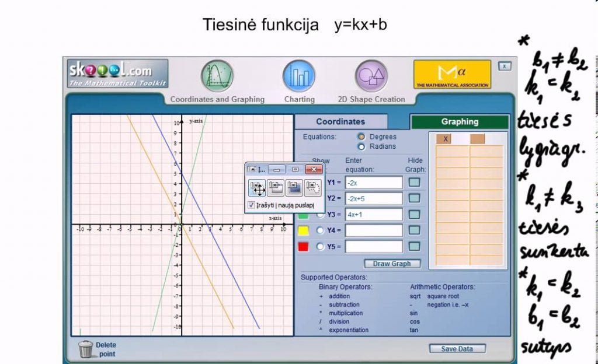The image size is (598, 364).
Task: Click 'Supported Operators:' heading
Action: point(334,277)
